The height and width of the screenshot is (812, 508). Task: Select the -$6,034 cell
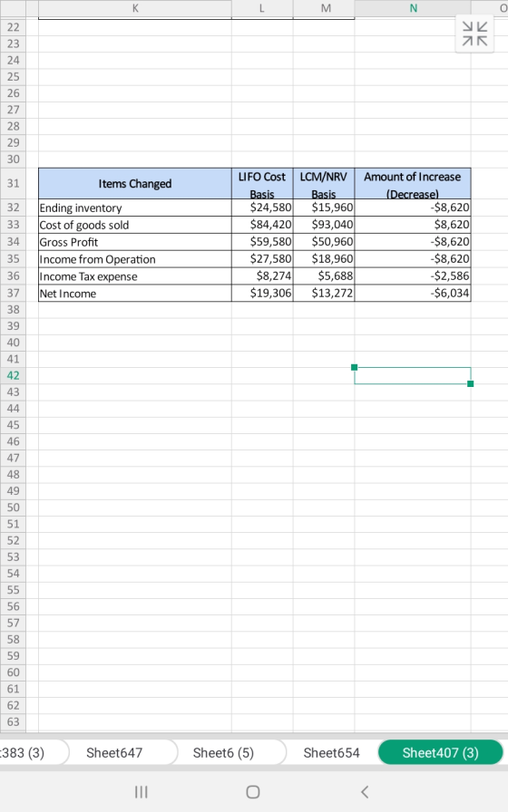[x=413, y=293]
